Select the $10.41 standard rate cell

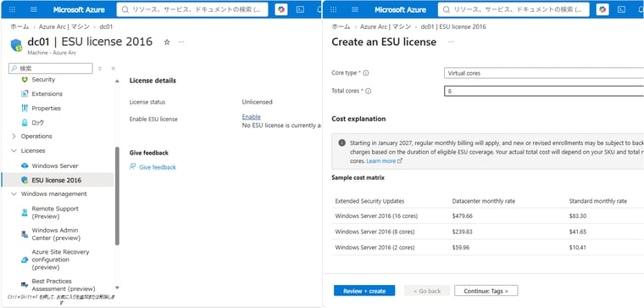(x=577, y=247)
